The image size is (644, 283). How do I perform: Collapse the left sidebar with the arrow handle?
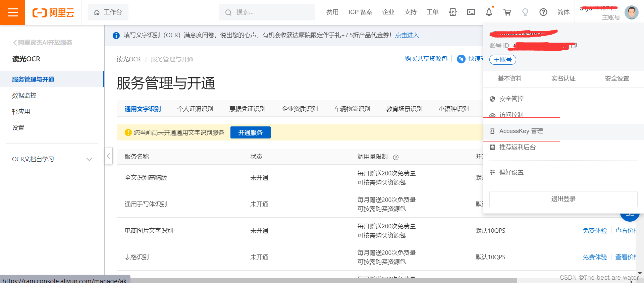pos(108,156)
